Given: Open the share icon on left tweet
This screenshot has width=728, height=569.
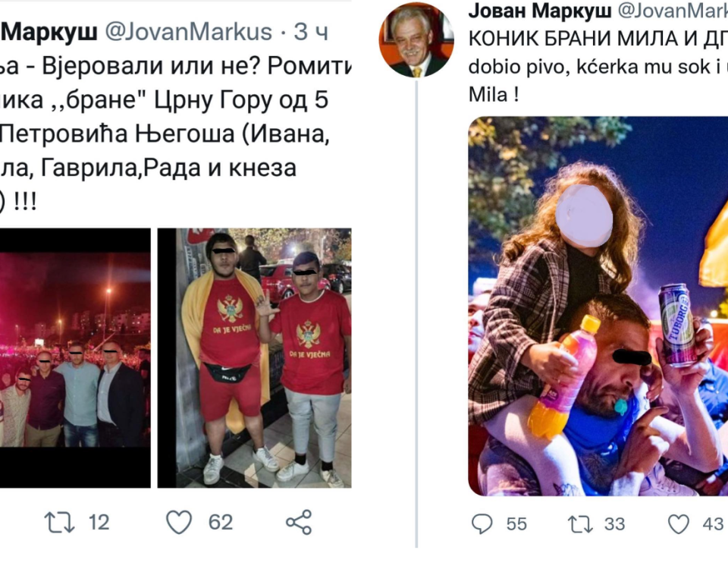Looking at the screenshot, I should [299, 522].
